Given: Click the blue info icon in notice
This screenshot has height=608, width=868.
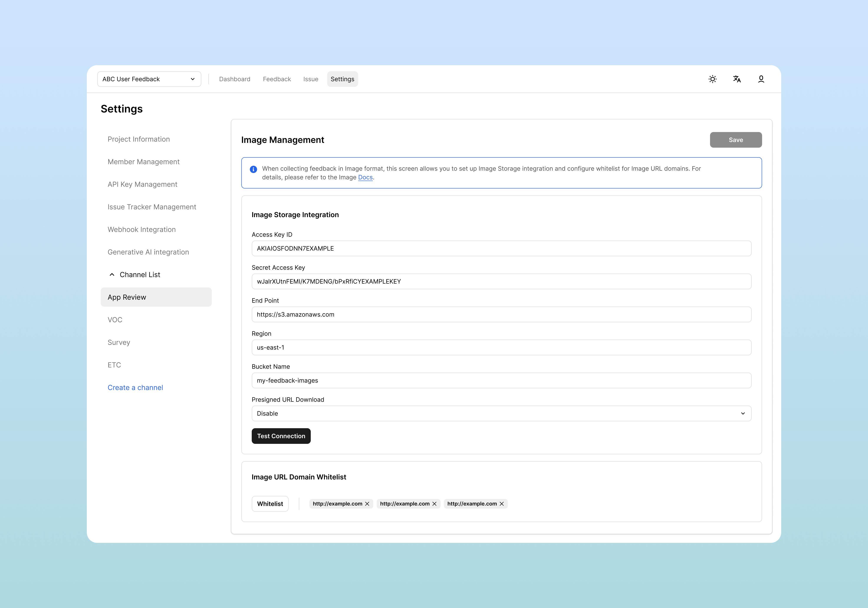Looking at the screenshot, I should (253, 169).
